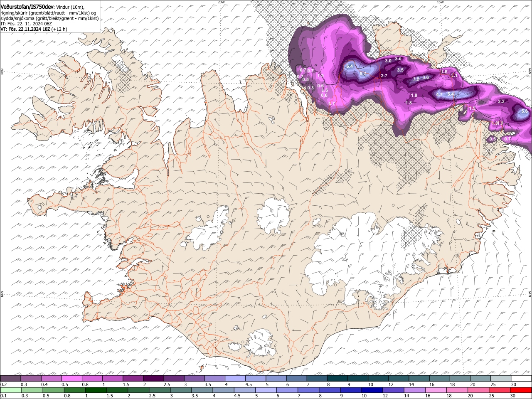The width and height of the screenshot is (532, 399).
Task: Select the 4.7 precipitation value on the map
Action: click(x=440, y=94)
